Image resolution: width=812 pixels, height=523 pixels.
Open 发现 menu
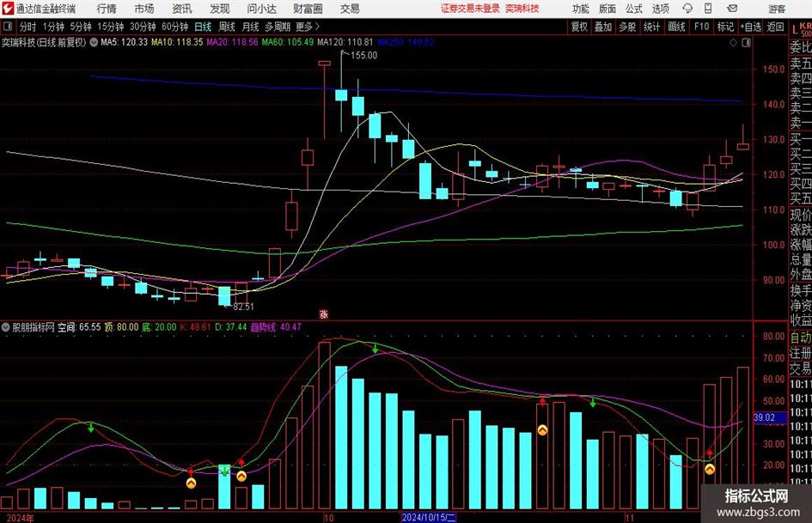pos(220,9)
